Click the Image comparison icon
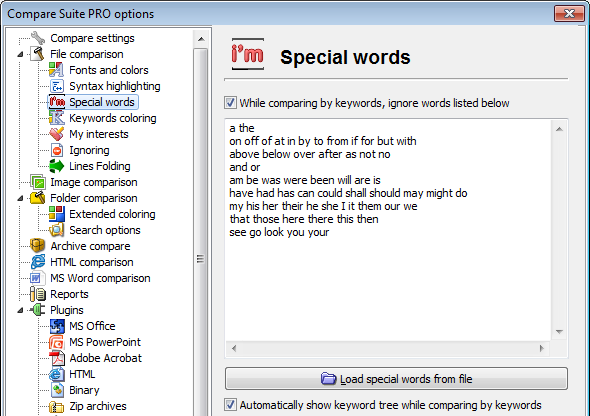The height and width of the screenshot is (416, 590). (38, 182)
